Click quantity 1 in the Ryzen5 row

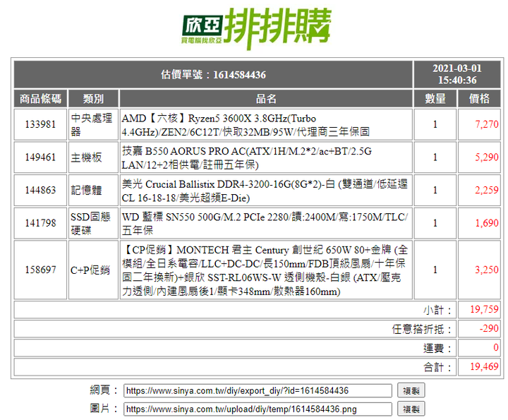click(435, 124)
